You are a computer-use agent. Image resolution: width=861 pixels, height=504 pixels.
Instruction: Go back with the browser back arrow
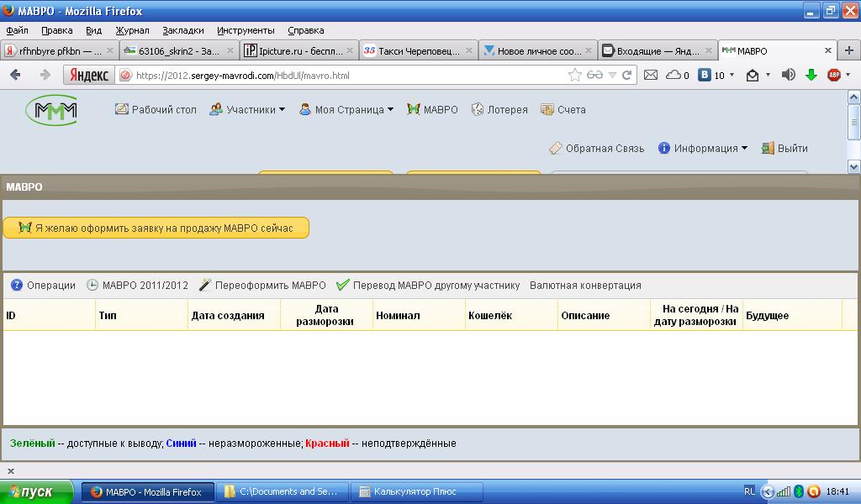coord(15,75)
